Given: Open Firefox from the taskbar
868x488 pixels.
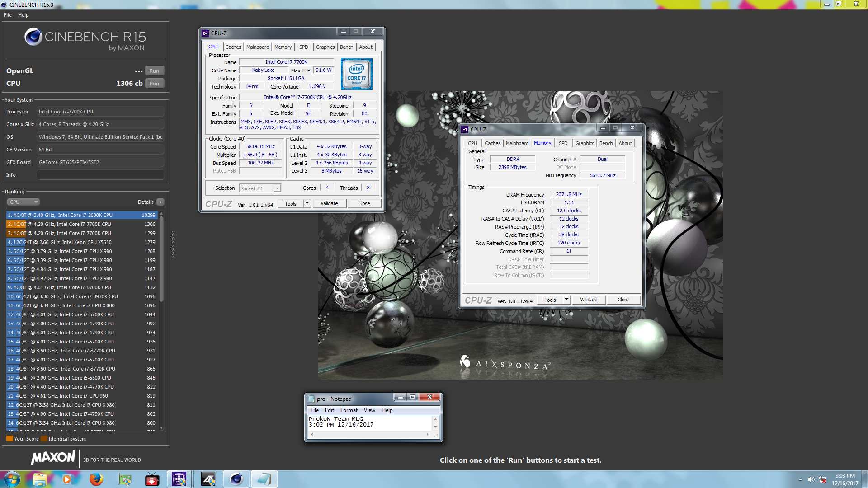Looking at the screenshot, I should [x=96, y=479].
